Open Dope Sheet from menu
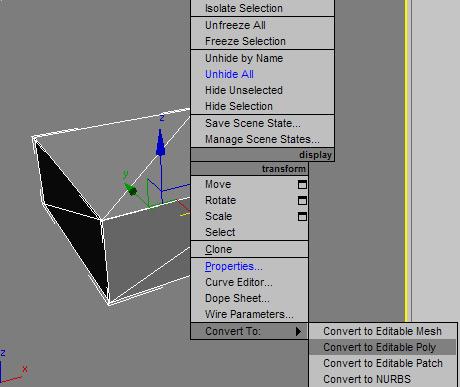Screen dimensions: 460x387 (x=249, y=298)
